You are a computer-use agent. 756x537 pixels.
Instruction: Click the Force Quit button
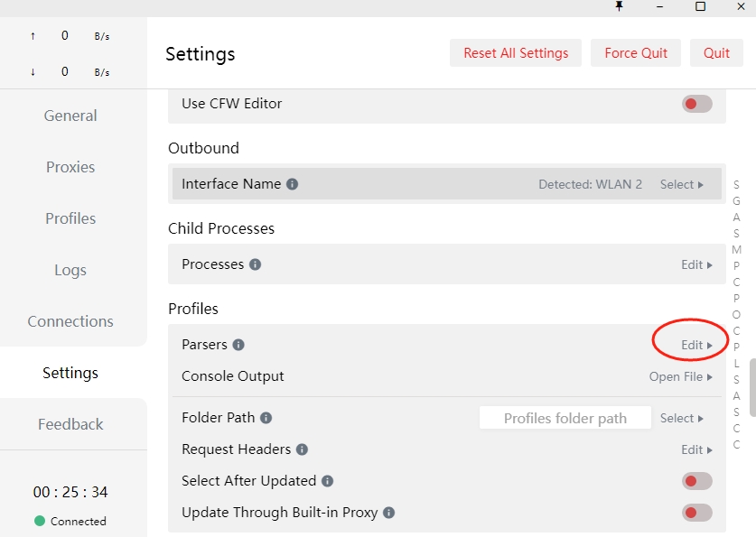pyautogui.click(x=636, y=53)
